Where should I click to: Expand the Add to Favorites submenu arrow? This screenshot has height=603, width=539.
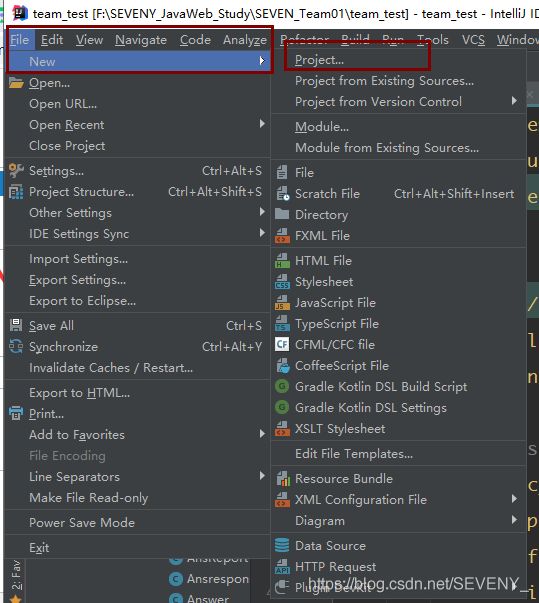click(x=262, y=434)
